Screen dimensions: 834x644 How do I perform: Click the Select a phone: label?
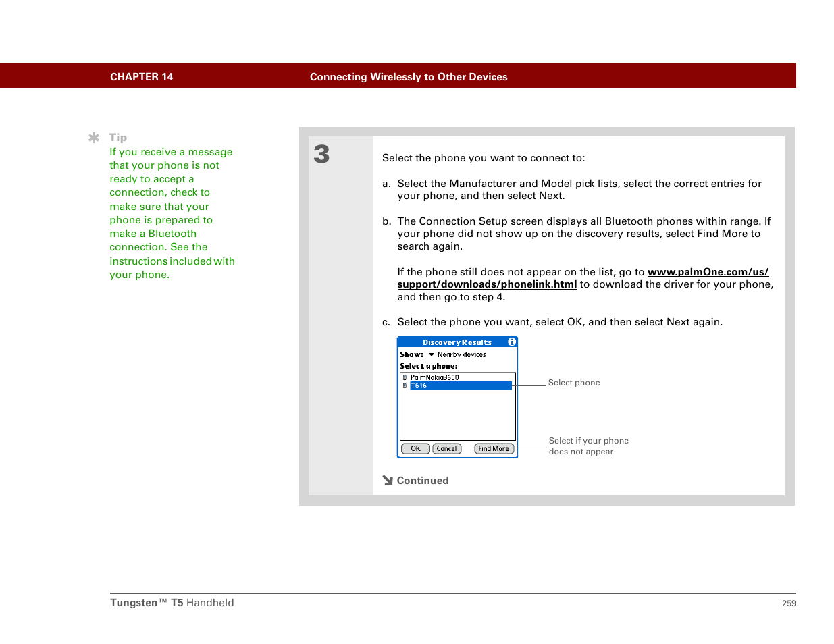[x=429, y=366]
